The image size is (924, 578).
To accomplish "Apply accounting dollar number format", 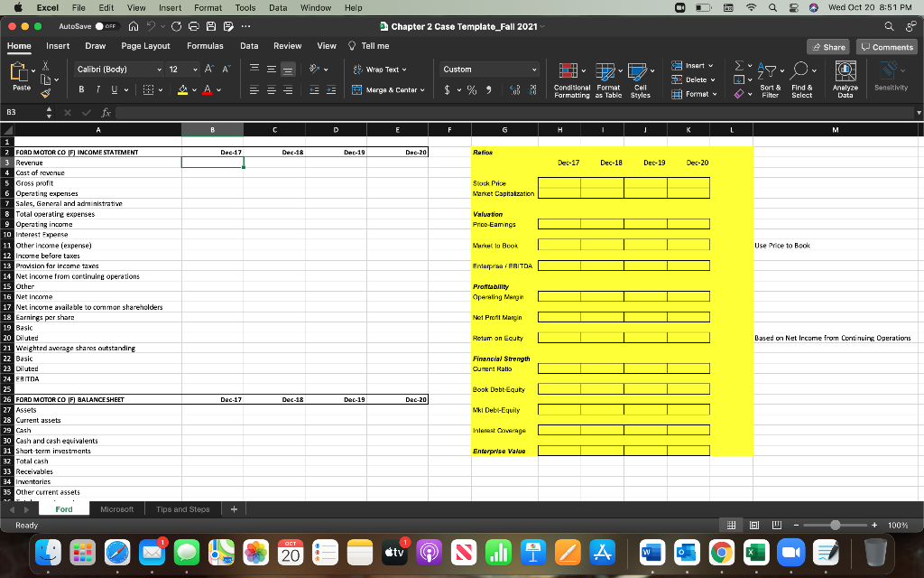I will click(x=448, y=89).
